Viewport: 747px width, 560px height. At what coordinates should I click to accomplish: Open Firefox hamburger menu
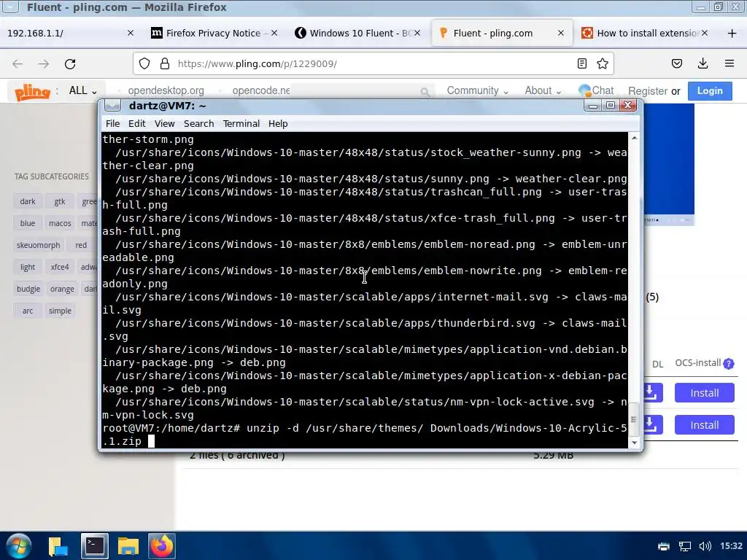(729, 64)
